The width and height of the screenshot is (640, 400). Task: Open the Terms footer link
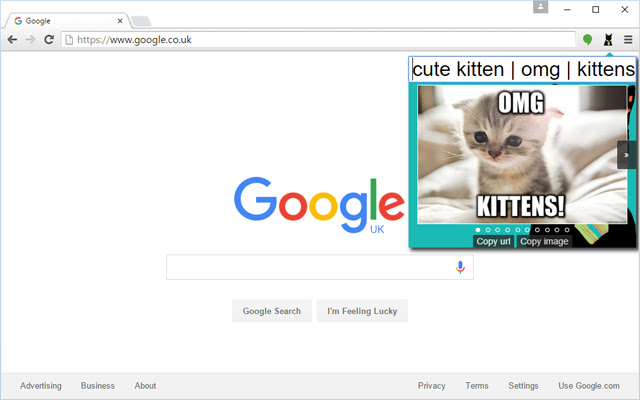477,386
